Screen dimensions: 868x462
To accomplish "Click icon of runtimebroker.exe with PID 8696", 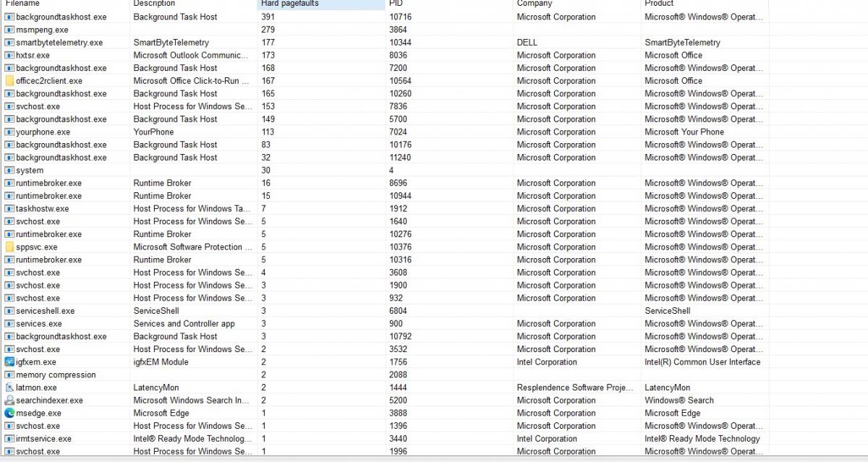I will click(x=9, y=184).
